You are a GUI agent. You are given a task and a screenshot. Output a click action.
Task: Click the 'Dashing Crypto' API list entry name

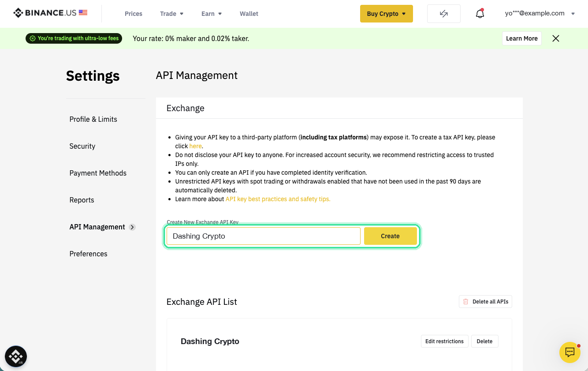pos(210,341)
